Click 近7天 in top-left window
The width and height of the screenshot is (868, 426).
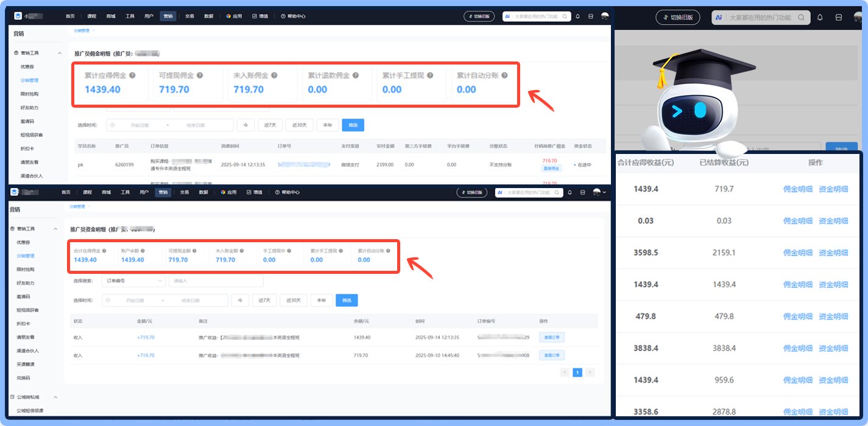[x=270, y=125]
